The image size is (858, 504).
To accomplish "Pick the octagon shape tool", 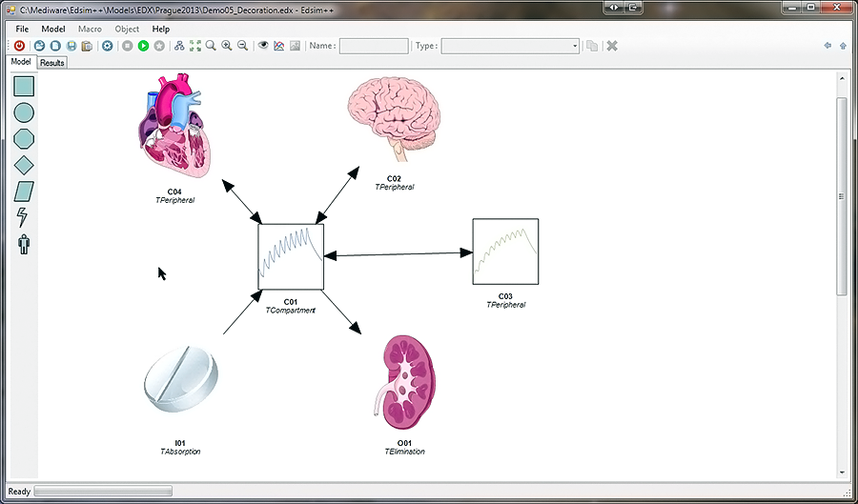I will (x=24, y=138).
